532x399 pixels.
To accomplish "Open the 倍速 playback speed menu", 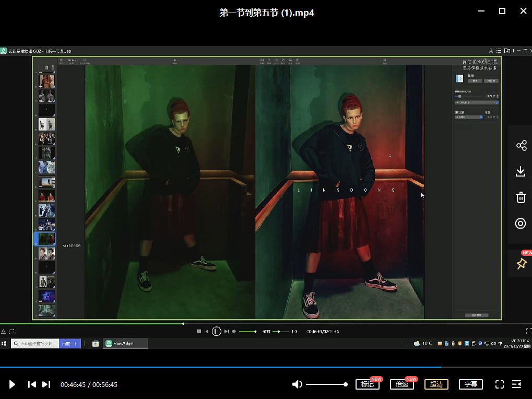I will point(402,384).
